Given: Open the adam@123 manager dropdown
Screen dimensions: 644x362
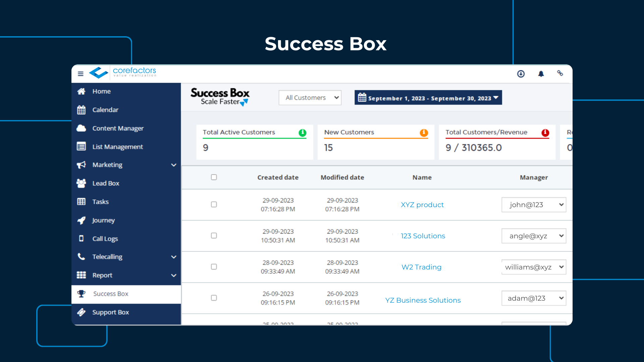Looking at the screenshot, I should pyautogui.click(x=534, y=298).
